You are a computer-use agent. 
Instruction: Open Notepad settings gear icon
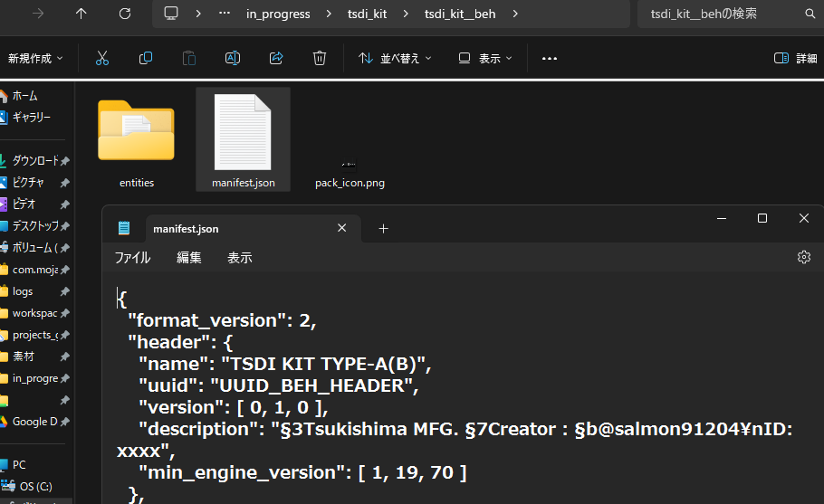(x=803, y=257)
